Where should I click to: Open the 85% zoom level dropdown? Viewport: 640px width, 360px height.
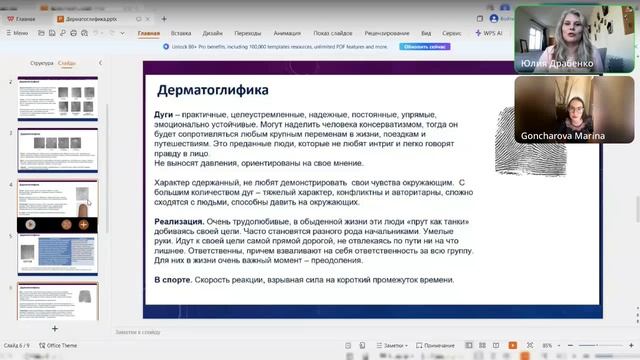click(551, 345)
